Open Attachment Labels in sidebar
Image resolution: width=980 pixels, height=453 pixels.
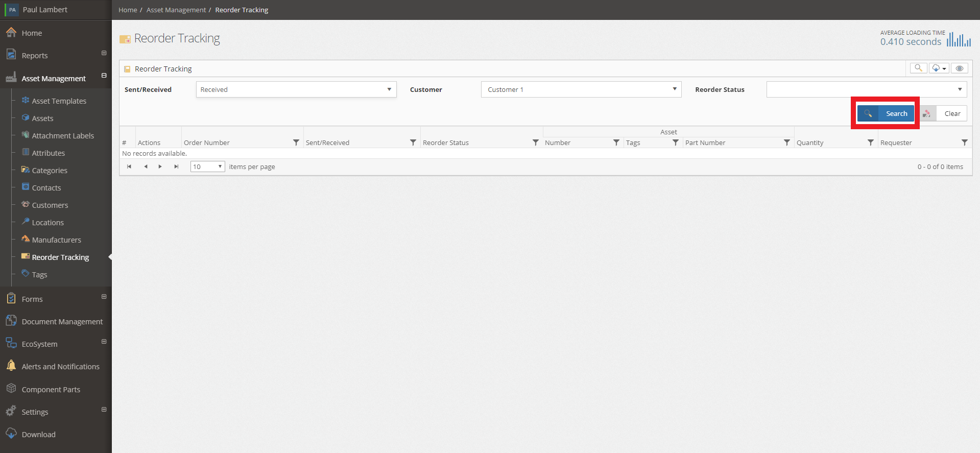coord(63,136)
